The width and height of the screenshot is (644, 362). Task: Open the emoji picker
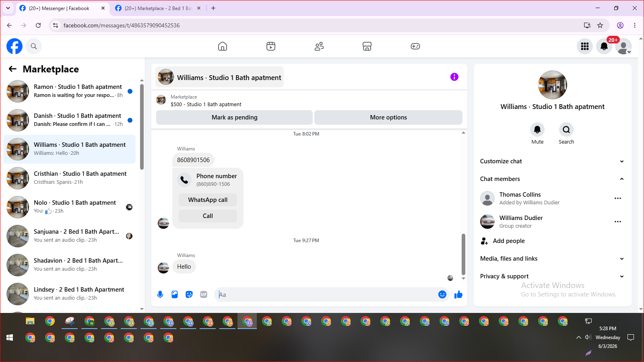point(442,294)
